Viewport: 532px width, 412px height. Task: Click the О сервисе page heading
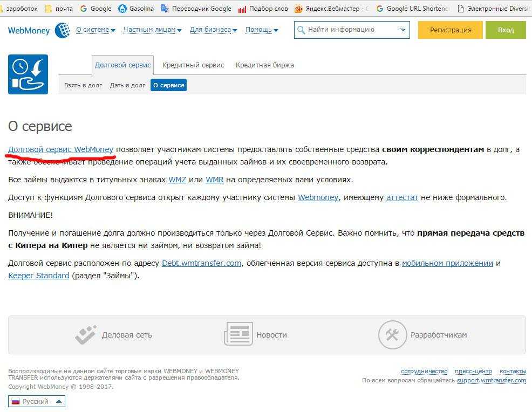click(x=40, y=127)
